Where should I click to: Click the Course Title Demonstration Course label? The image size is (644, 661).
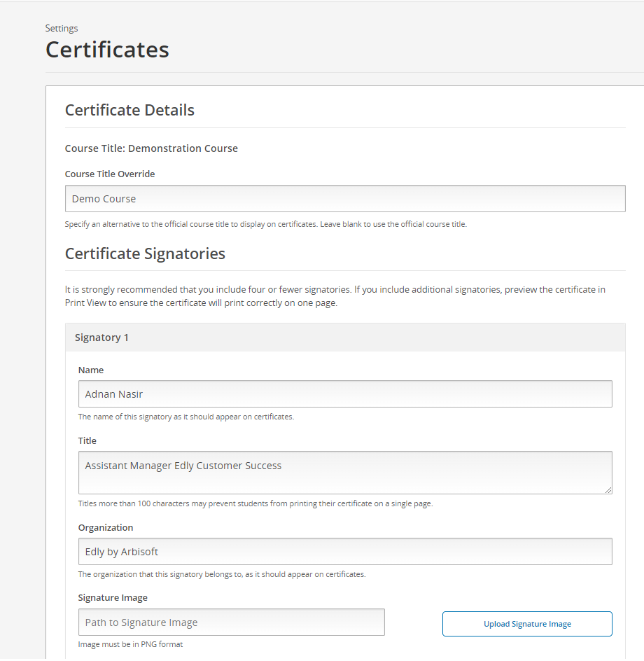(x=151, y=148)
